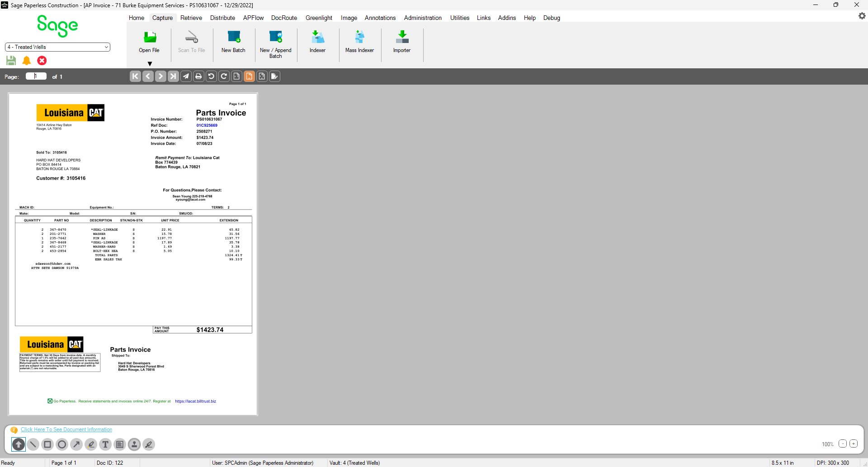The image size is (868, 467).
Task: Open the Links menu
Action: [x=484, y=18]
